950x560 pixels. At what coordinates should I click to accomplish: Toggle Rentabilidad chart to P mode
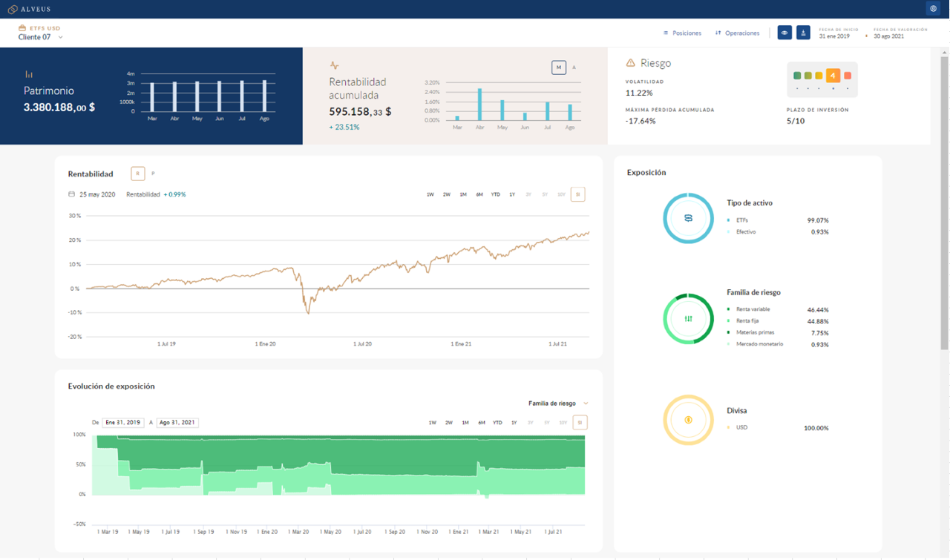[x=153, y=174]
